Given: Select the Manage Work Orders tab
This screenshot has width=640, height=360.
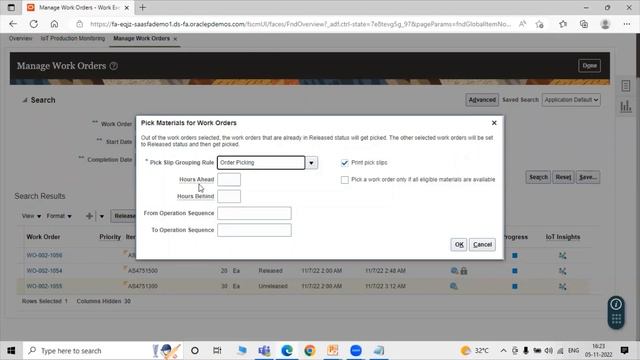Looking at the screenshot, I should (x=141, y=38).
